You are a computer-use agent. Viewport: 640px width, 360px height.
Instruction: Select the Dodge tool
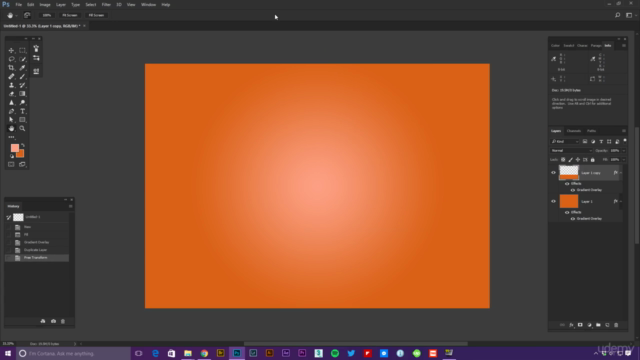[x=22, y=102]
